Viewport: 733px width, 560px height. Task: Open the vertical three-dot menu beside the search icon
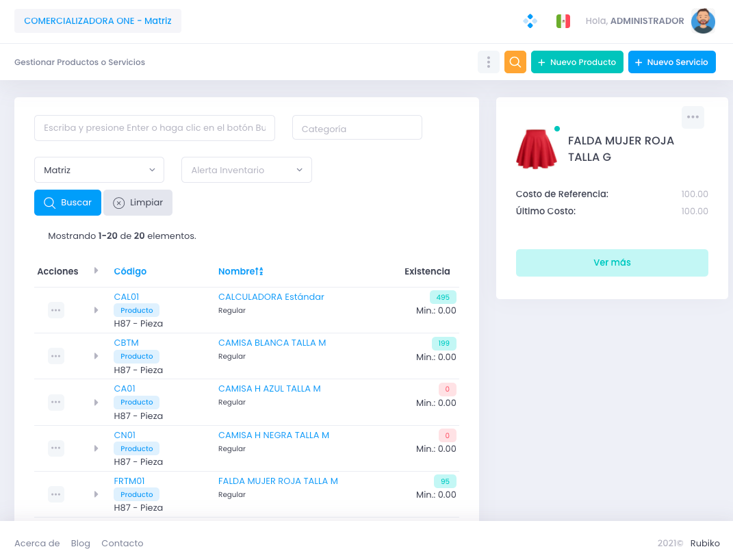pos(488,62)
